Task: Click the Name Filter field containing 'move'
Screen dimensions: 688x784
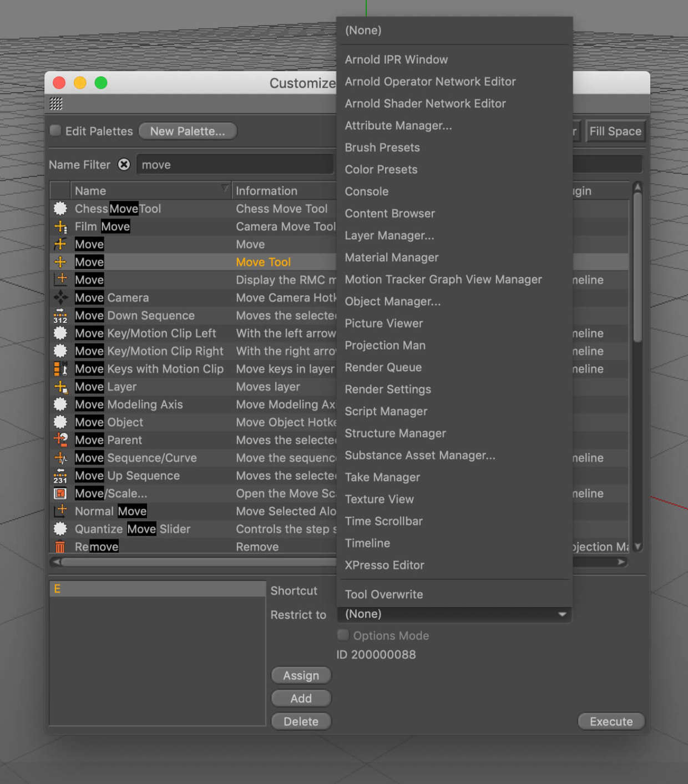Action: point(235,165)
